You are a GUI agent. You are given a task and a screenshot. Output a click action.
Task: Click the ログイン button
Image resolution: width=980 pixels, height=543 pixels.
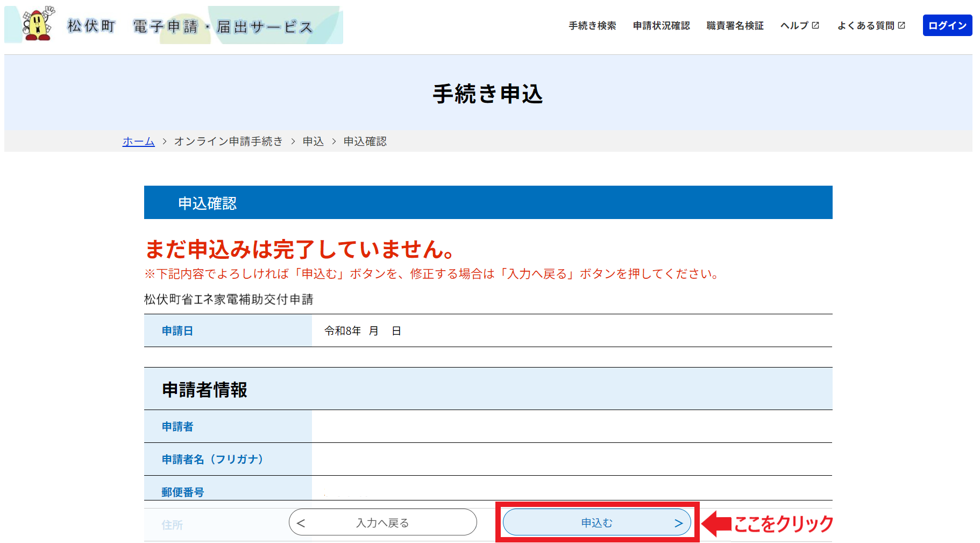click(947, 25)
